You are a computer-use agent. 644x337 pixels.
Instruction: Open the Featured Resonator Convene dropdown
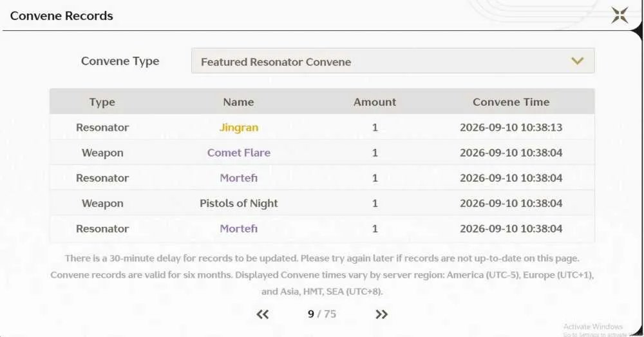(393, 61)
